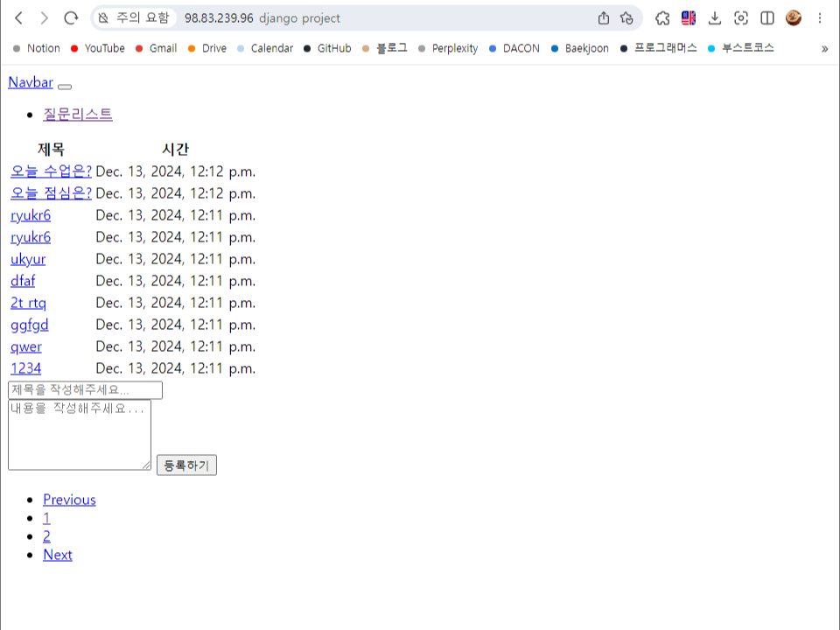Open the browser downloads icon
This screenshot has height=630, width=840.
point(715,18)
